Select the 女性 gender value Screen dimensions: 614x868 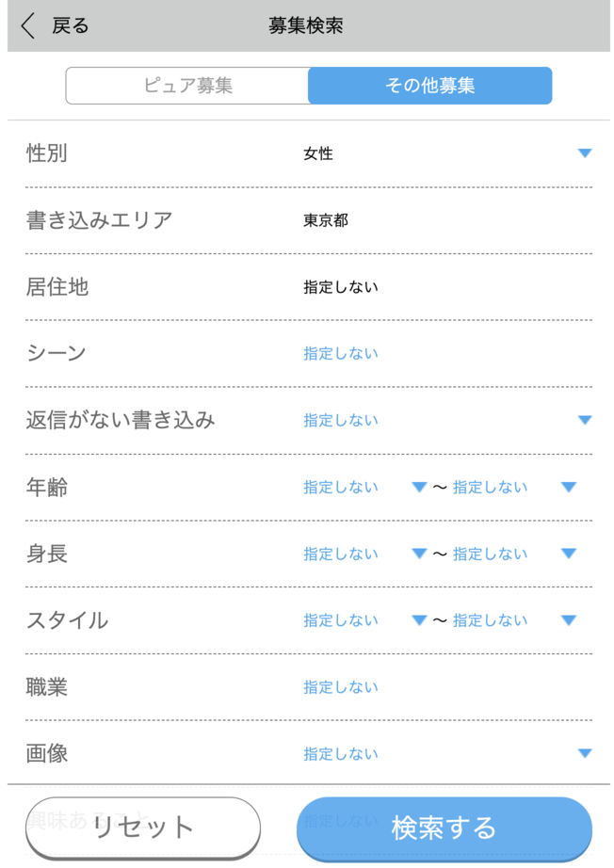click(317, 153)
